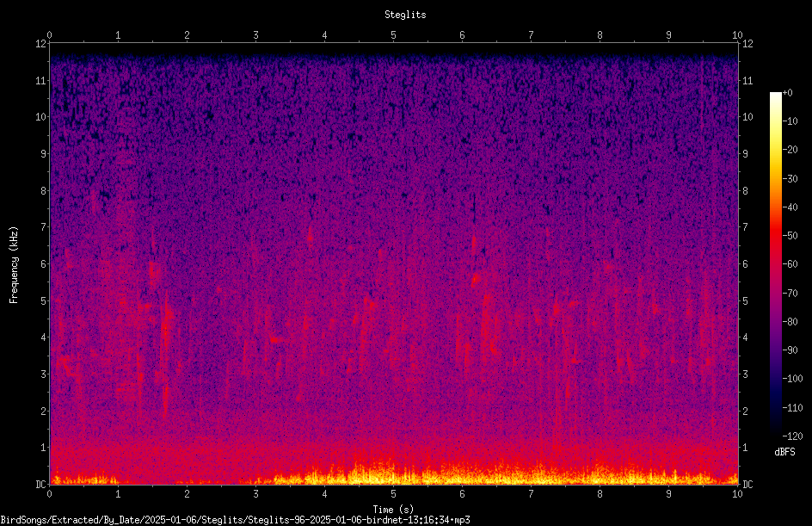This screenshot has height=526, width=812.
Task: Click the bright chirp near 6.2 seconds at 5.5 kHz
Action: [x=475, y=280]
